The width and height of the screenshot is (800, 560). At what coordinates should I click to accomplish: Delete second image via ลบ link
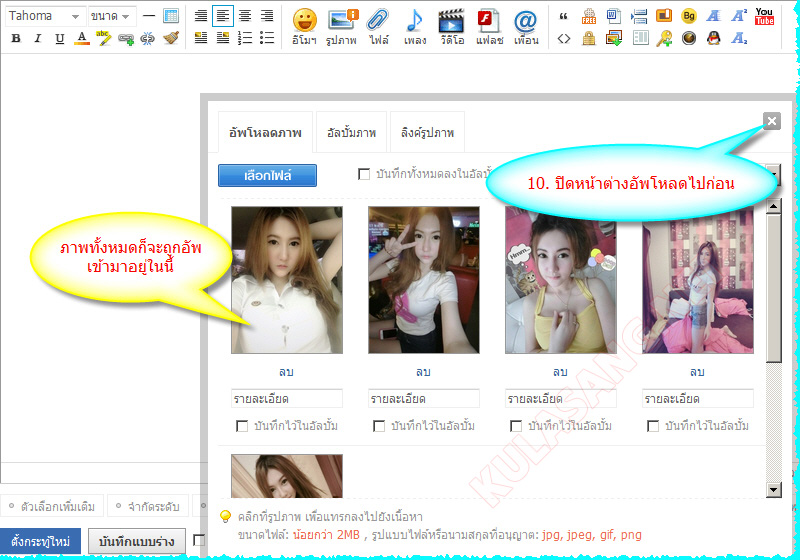pyautogui.click(x=423, y=372)
